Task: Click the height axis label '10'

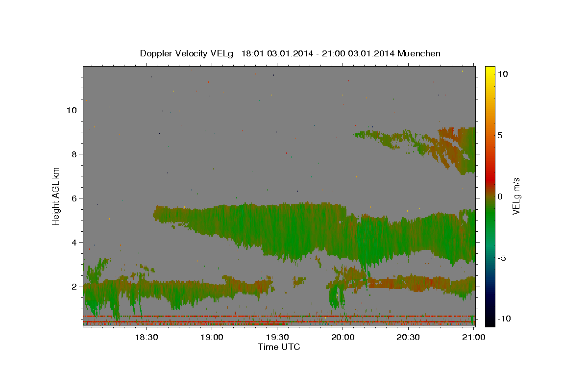Action: click(72, 110)
